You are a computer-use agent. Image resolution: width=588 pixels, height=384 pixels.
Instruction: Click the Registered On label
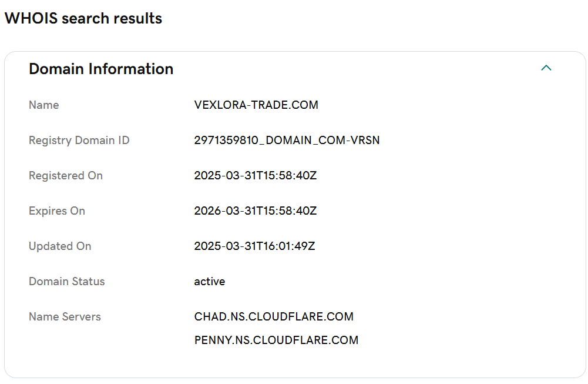[x=66, y=176]
